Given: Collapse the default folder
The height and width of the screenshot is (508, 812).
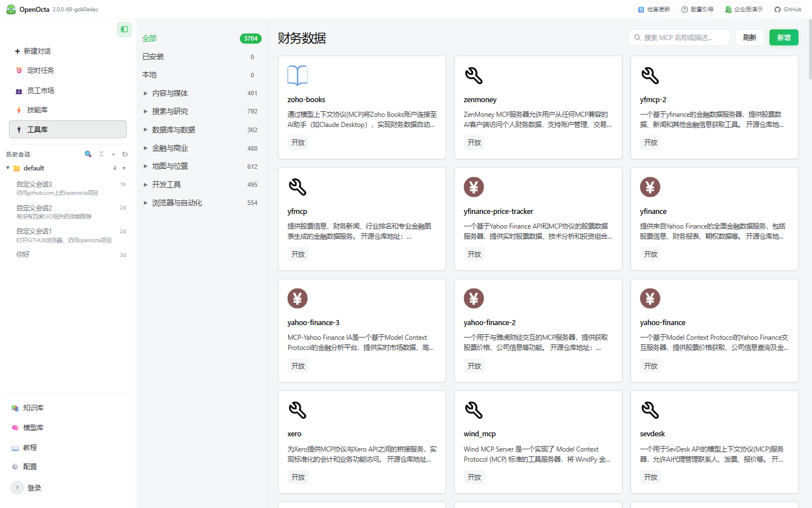Looking at the screenshot, I should [8, 168].
